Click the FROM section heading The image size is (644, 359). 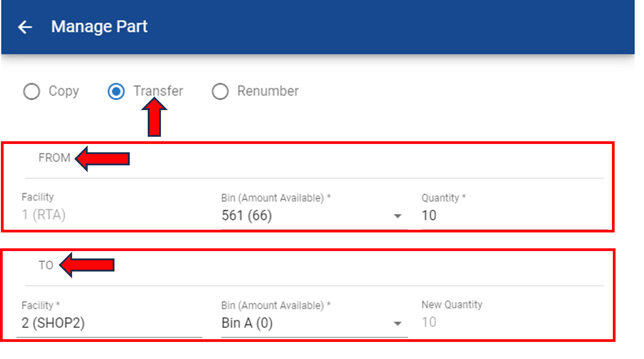[x=54, y=158]
